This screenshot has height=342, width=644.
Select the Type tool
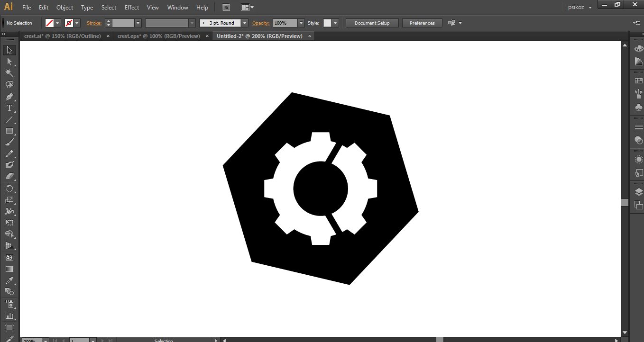9,108
